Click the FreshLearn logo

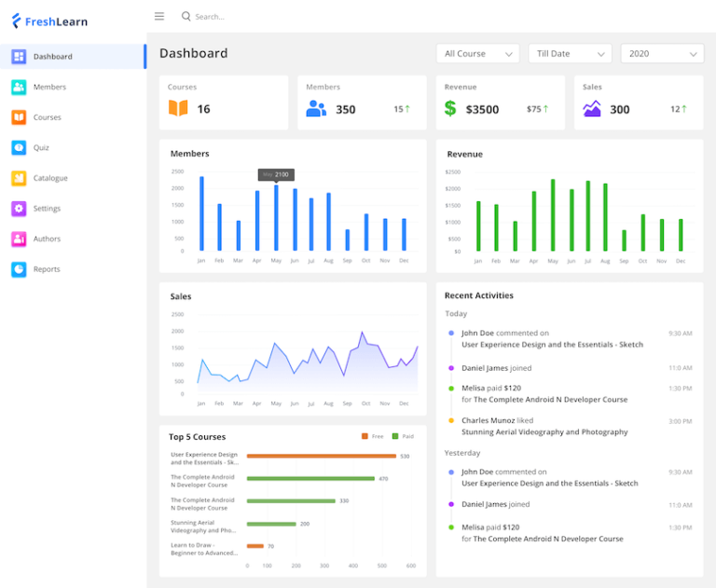[x=49, y=21]
